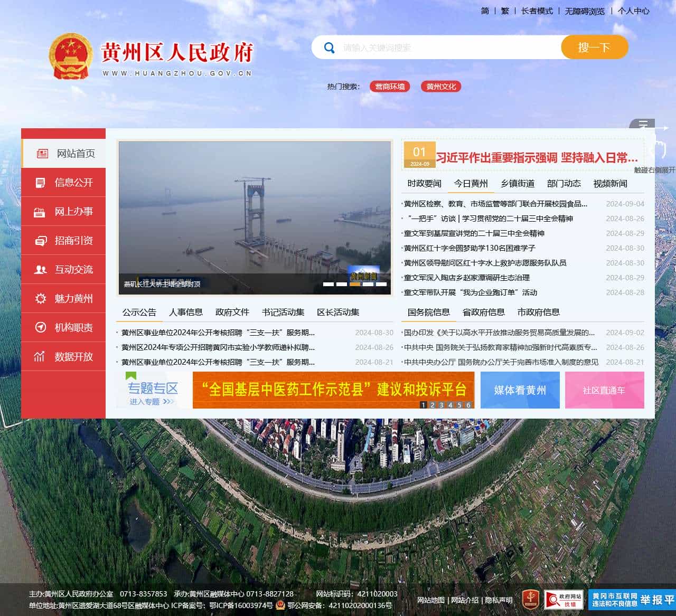Click the 魅力黄州 gear icon
676x616 pixels.
tap(41, 299)
